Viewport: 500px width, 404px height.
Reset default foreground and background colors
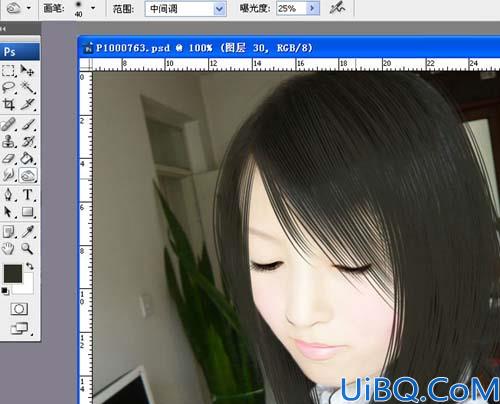(x=5, y=291)
